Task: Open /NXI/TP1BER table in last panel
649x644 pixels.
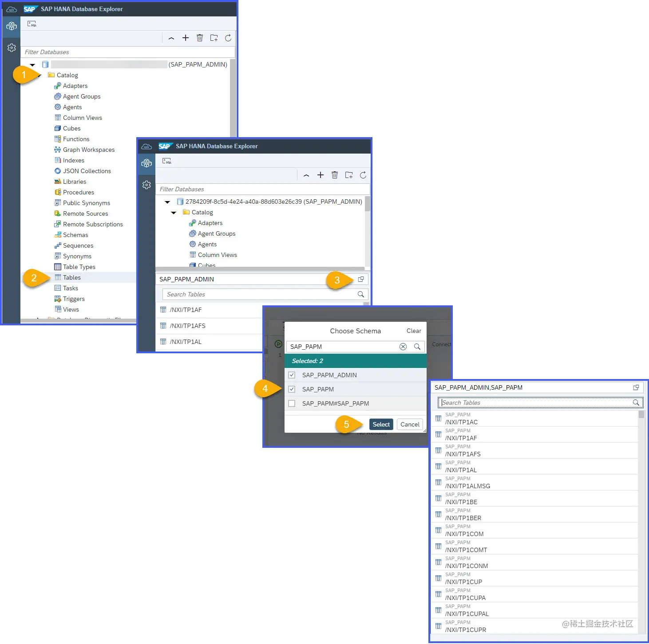Action: [534, 514]
